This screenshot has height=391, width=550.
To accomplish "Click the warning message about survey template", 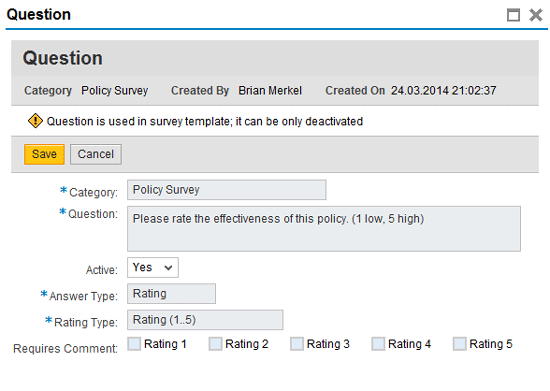I will [205, 121].
